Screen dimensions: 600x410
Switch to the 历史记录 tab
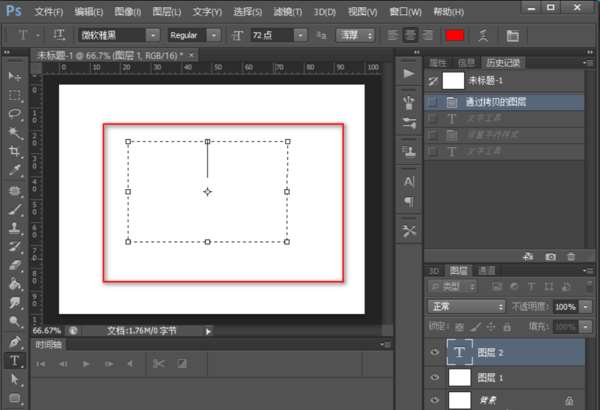[503, 62]
